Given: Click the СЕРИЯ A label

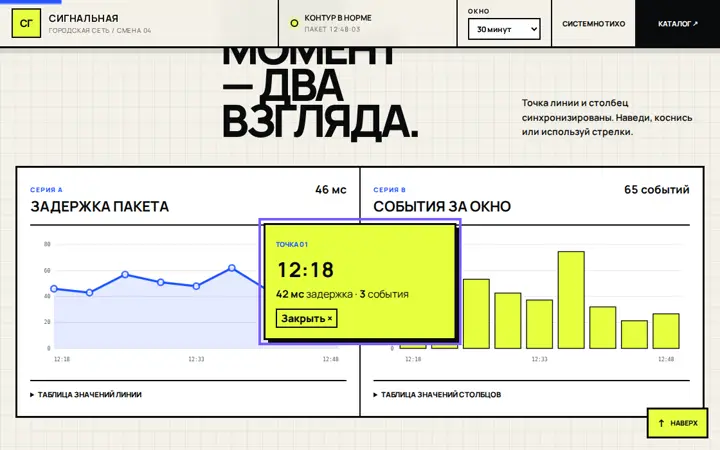Looking at the screenshot, I should click(46, 190).
